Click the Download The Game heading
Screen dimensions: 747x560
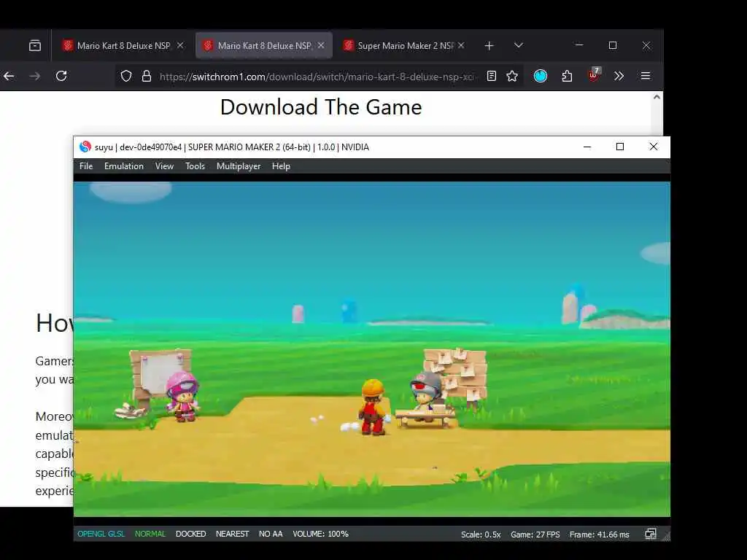[x=321, y=107]
